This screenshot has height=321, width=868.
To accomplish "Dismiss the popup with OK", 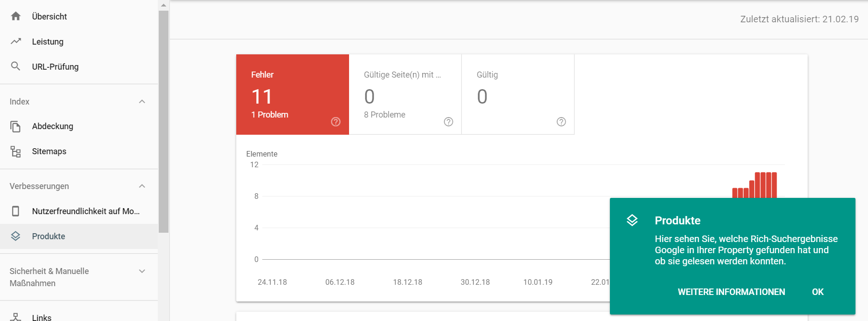I will [x=817, y=292].
